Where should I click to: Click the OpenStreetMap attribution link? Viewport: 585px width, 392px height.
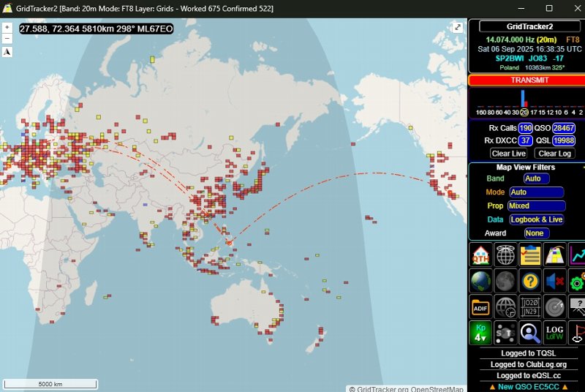pyautogui.click(x=437, y=389)
